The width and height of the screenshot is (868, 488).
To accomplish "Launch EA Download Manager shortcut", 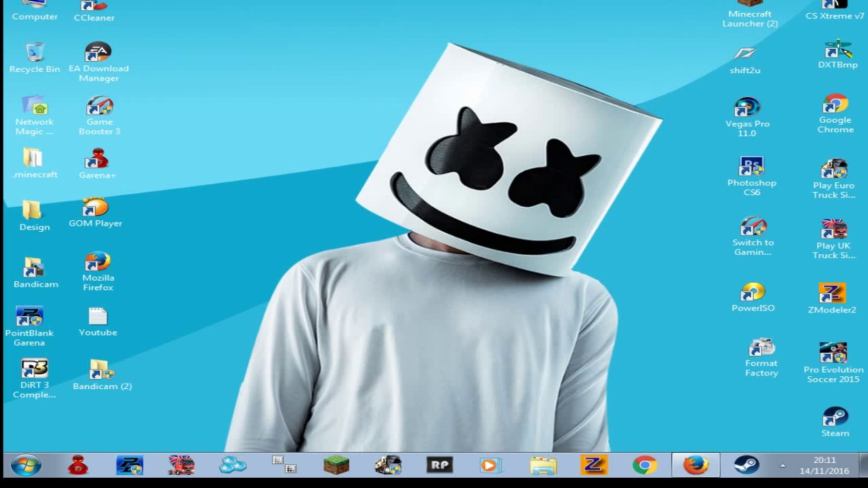I will pyautogui.click(x=98, y=62).
